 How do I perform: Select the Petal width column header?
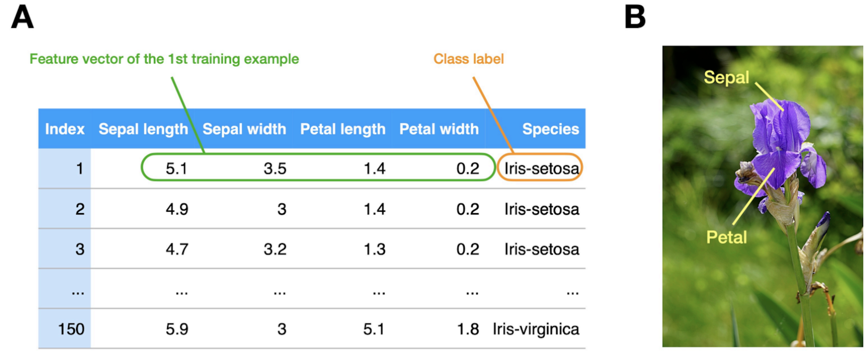click(x=439, y=129)
